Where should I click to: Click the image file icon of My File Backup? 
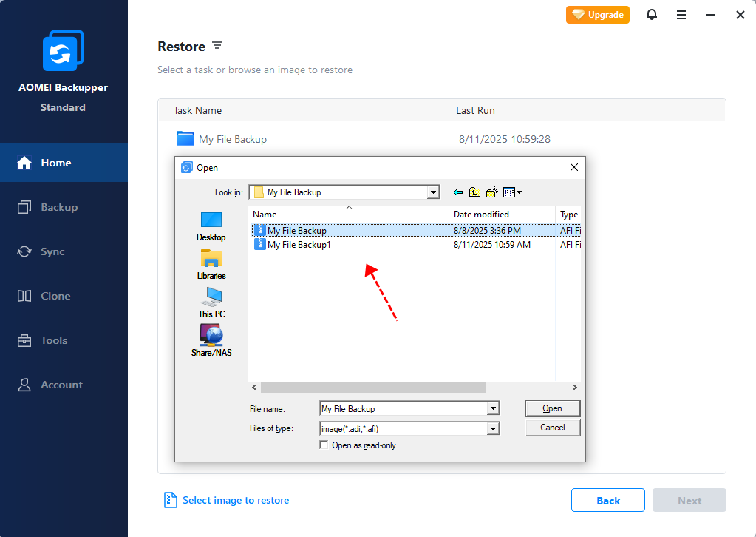pos(259,230)
